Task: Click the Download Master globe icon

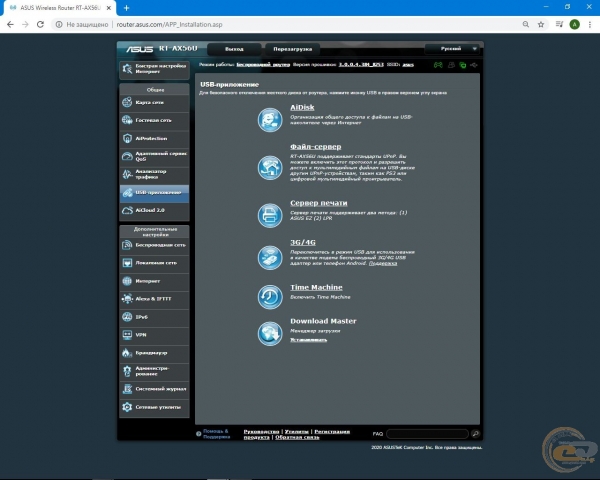Action: (270, 333)
